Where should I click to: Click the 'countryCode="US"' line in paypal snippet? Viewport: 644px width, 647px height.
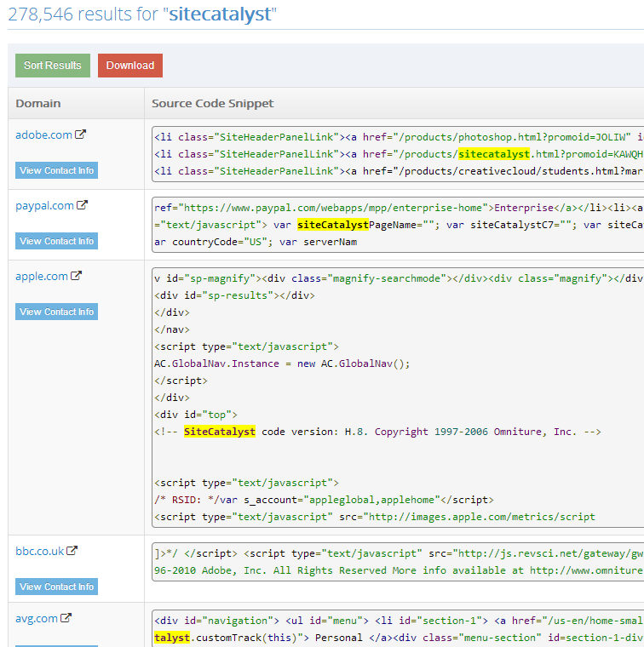tap(256, 242)
